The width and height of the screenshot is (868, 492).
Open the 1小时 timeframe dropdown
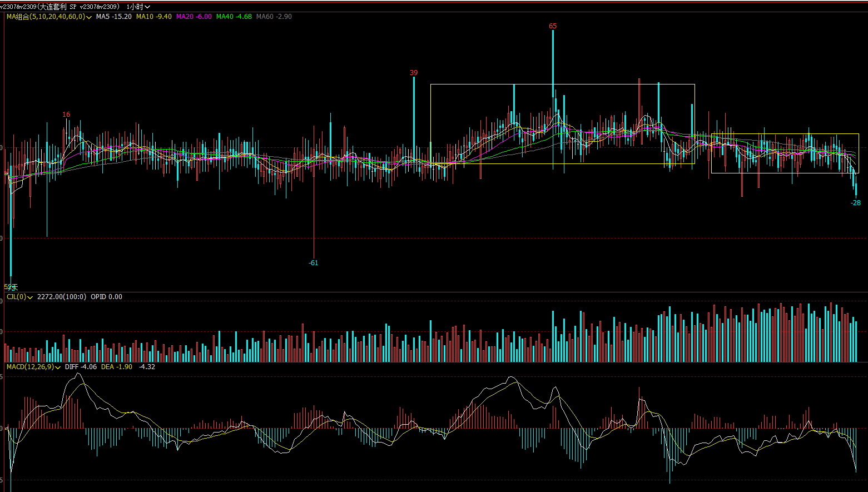click(138, 7)
